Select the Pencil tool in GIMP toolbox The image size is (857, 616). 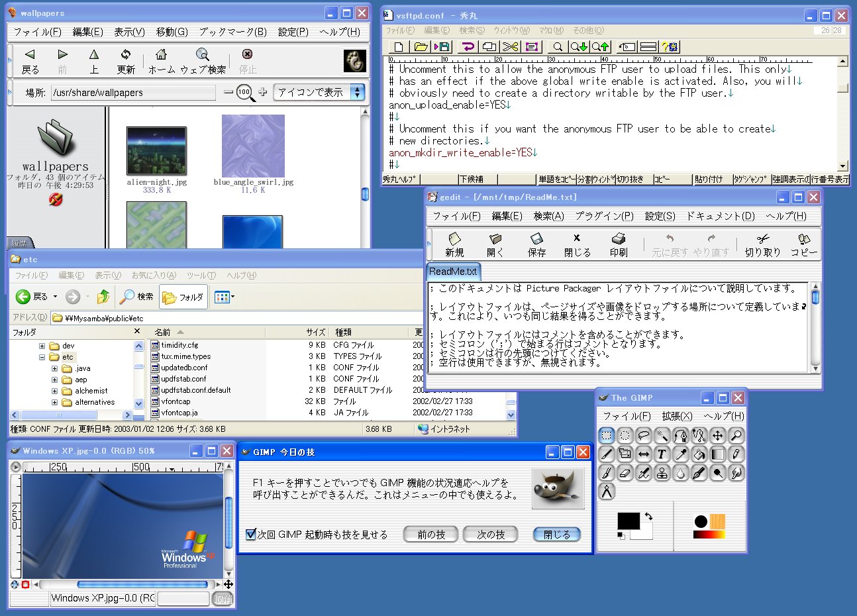click(x=736, y=454)
